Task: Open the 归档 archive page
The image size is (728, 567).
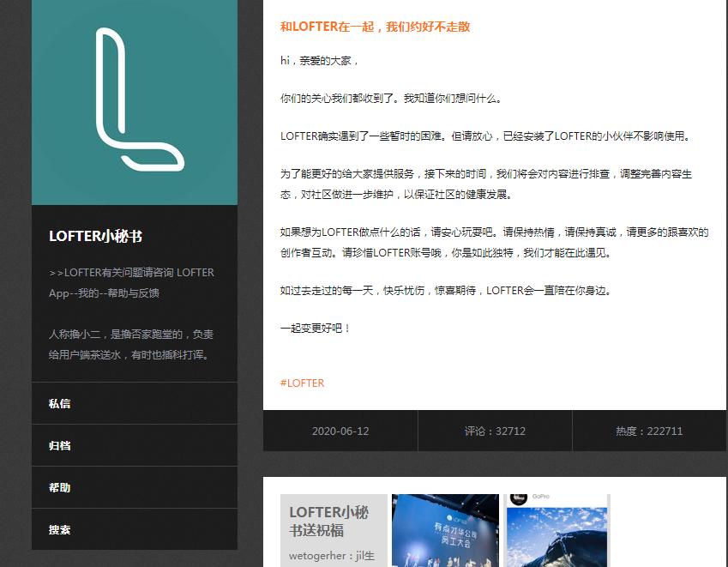Action: [58, 445]
